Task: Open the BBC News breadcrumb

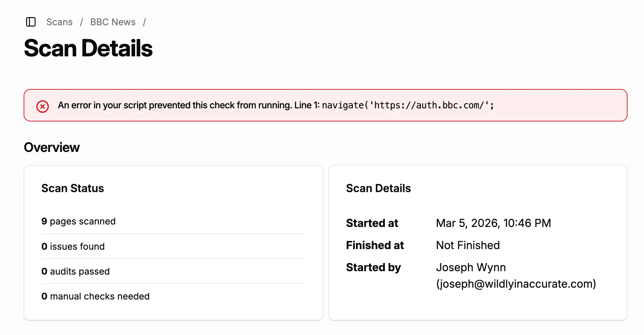Action: (x=113, y=22)
